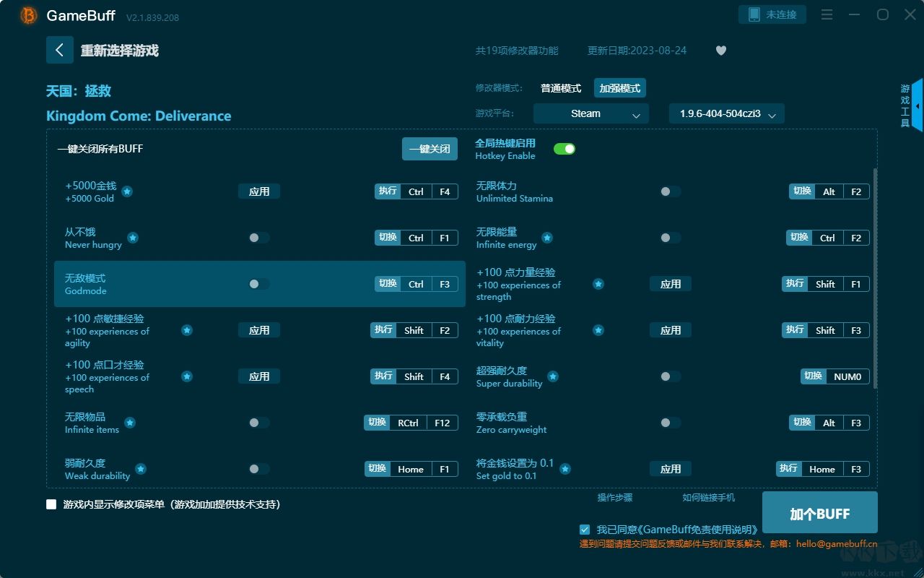Open the 如何链接手机 link
Viewport: 924px width, 578px height.
[709, 498]
